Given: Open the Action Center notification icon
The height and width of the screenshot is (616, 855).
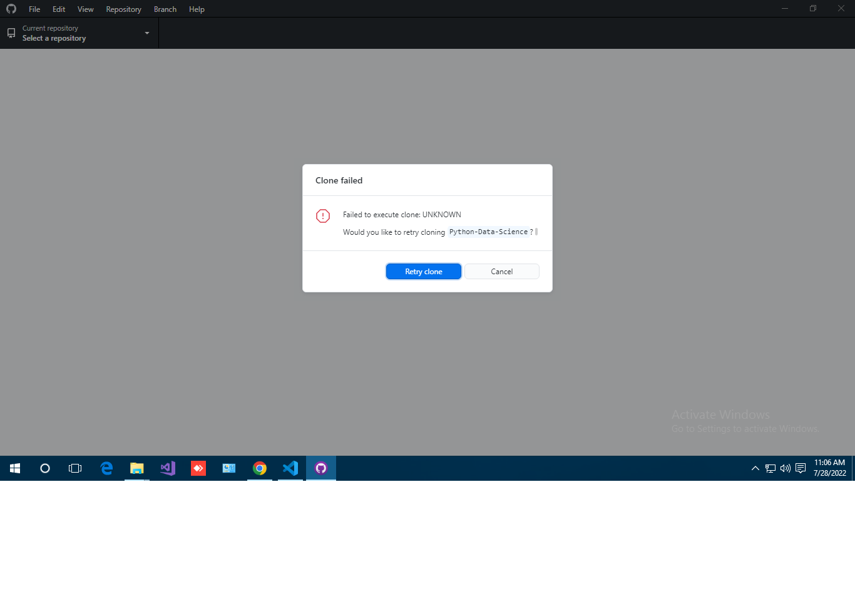Looking at the screenshot, I should pos(800,468).
